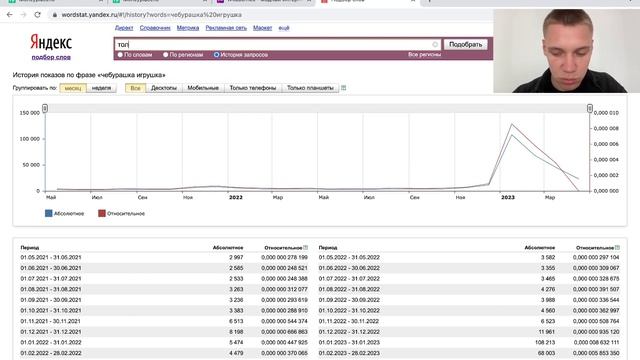Open the Справочник link

(x=155, y=28)
